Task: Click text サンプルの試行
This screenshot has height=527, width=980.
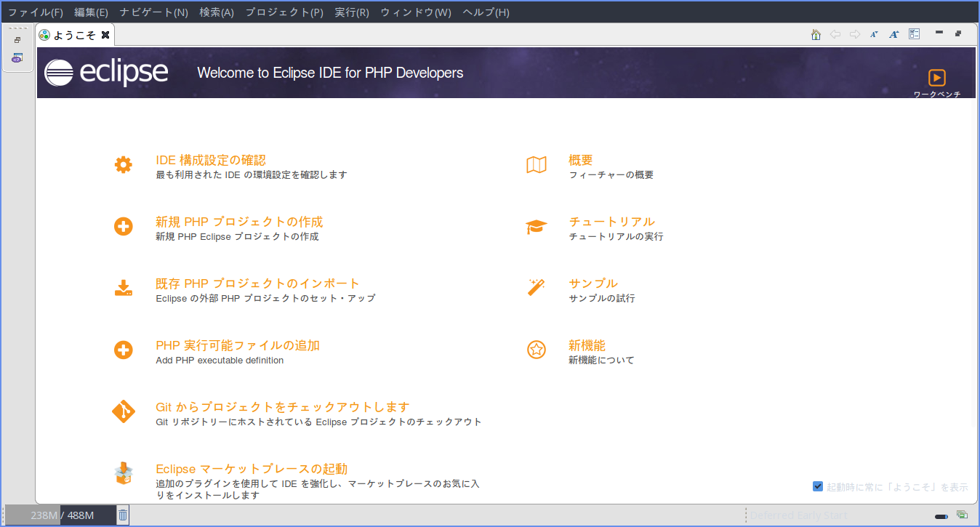Action: [601, 299]
